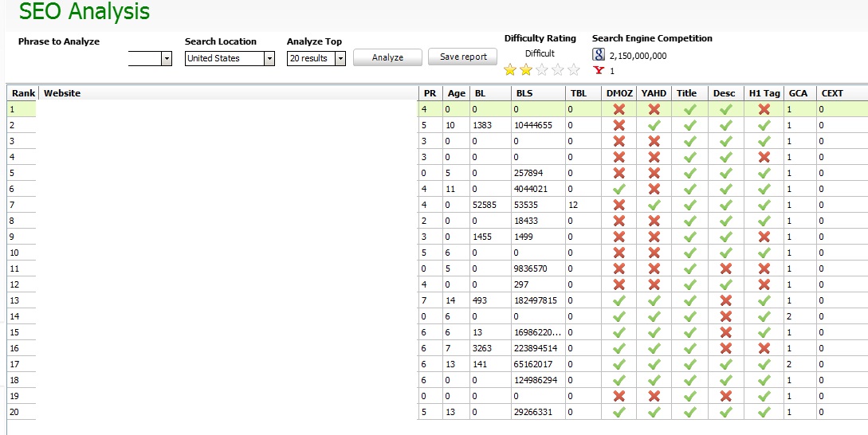This screenshot has width=868, height=435.
Task: Click BLS value 65162017
Action: pos(532,364)
